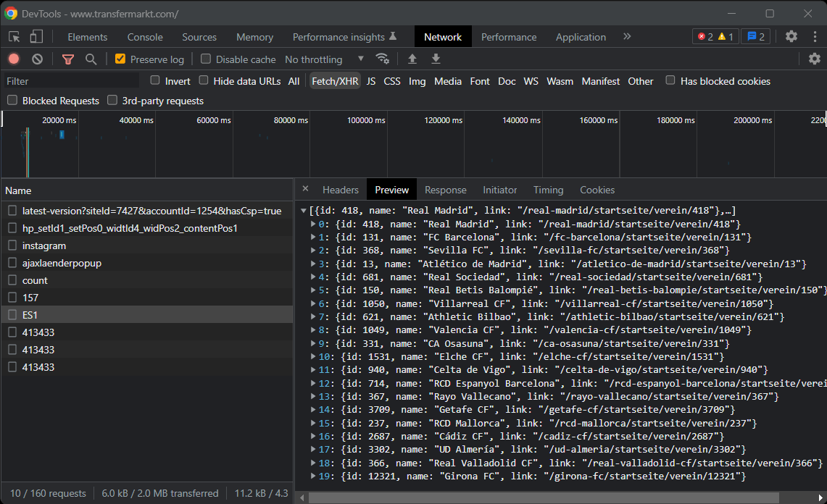Viewport: 827px width, 504px height.
Task: Filter requests by Manifest
Action: point(601,81)
